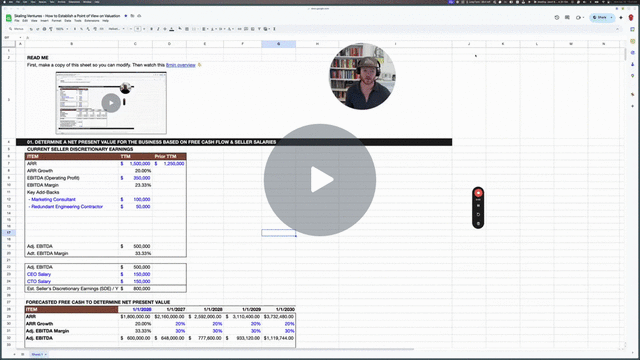This screenshot has width=640, height=360.
Task: Select the Paint format tool
Action: point(51,29)
